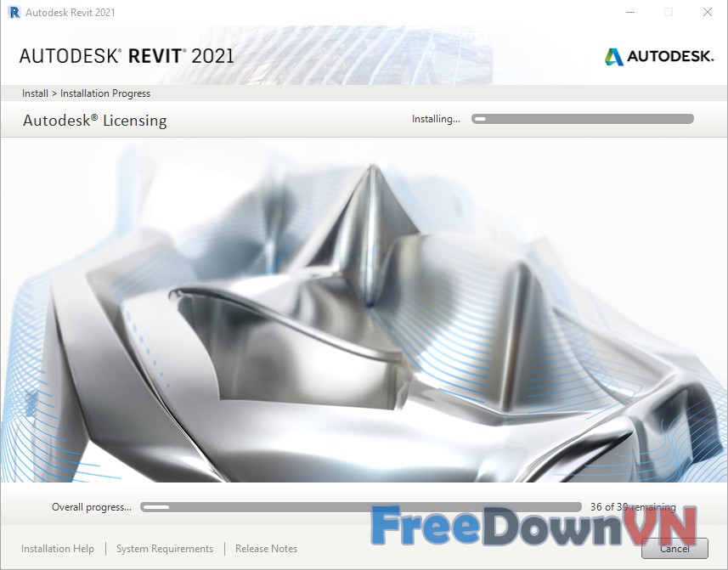Click the Installing progress bar

coord(583,119)
